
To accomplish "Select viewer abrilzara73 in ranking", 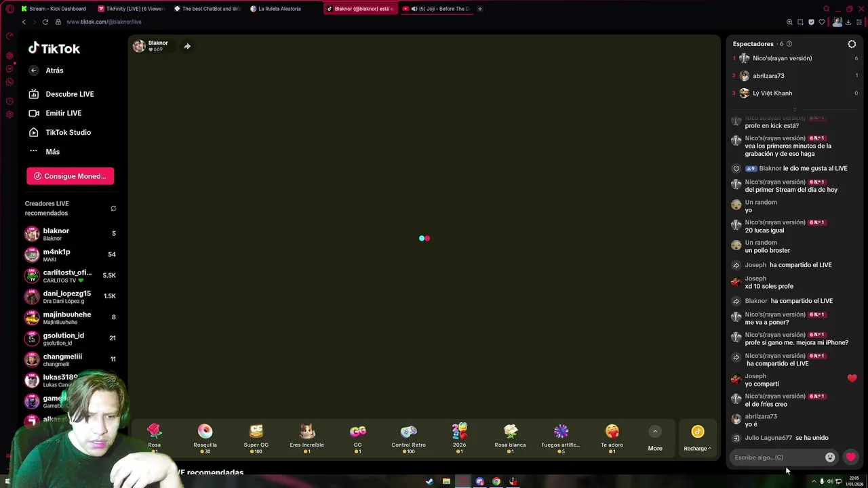I will (x=795, y=76).
